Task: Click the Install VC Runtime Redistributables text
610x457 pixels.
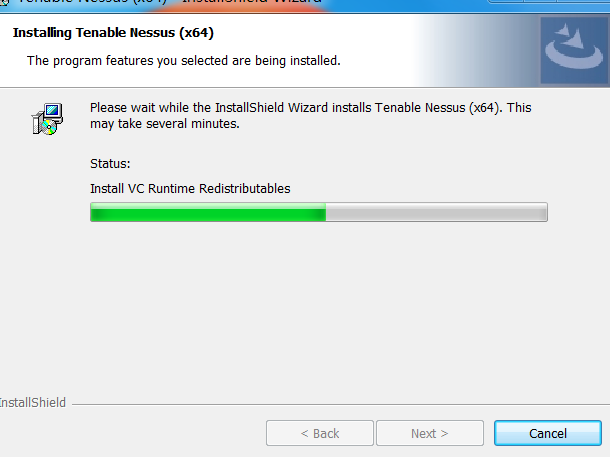Action: (x=190, y=189)
